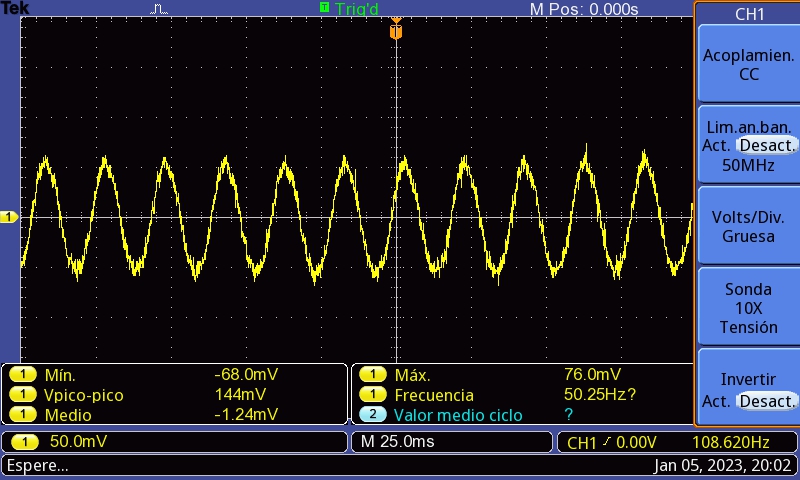Click the Vpico-pico value 144mV
Screen dimensions: 800x480
pyautogui.click(x=240, y=395)
